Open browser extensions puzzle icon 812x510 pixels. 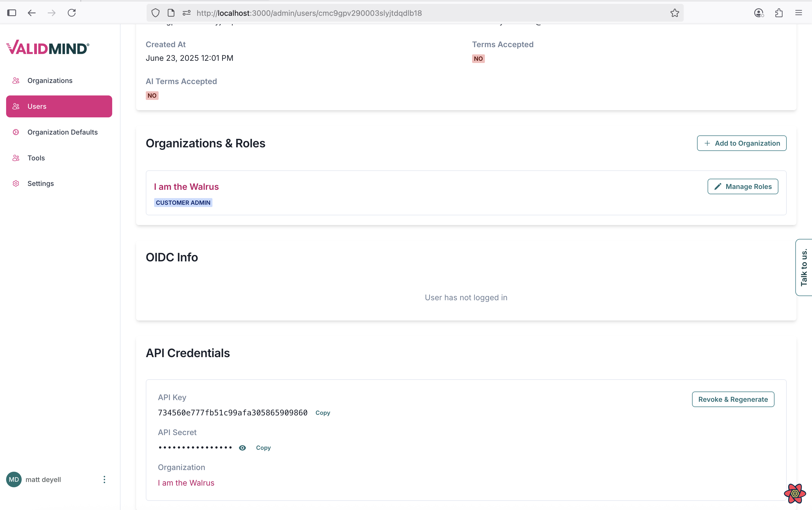[779, 13]
